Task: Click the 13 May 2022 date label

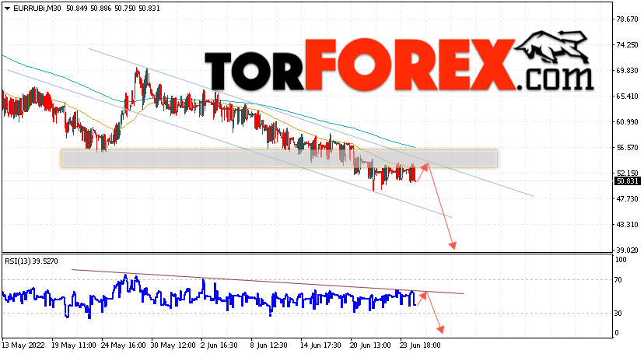Action: pyautogui.click(x=23, y=345)
